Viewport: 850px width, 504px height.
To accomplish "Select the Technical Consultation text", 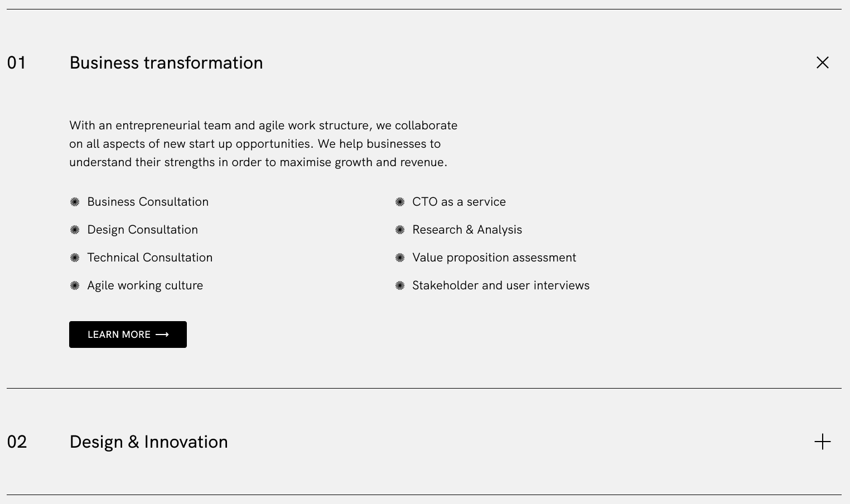I will 150,258.
